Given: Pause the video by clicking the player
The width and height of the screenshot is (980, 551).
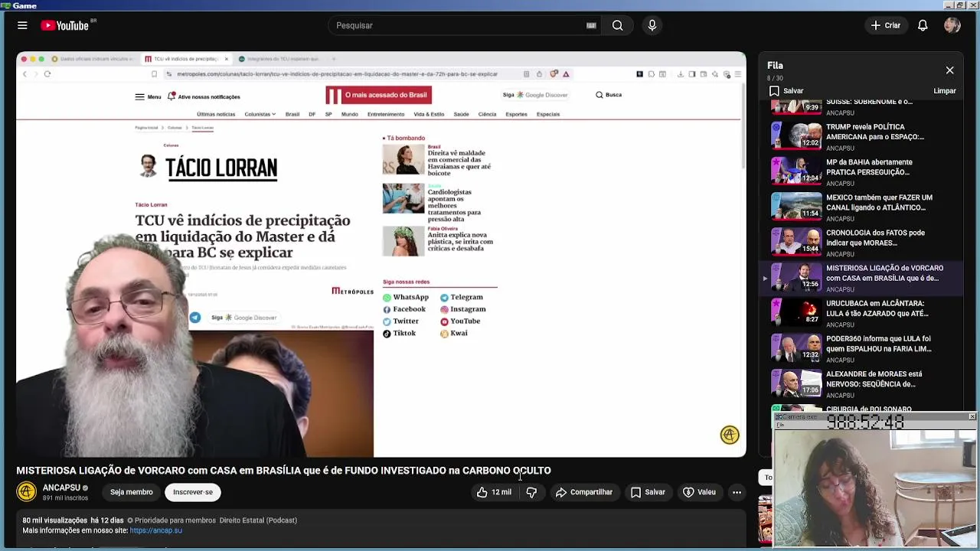Looking at the screenshot, I should 381,254.
